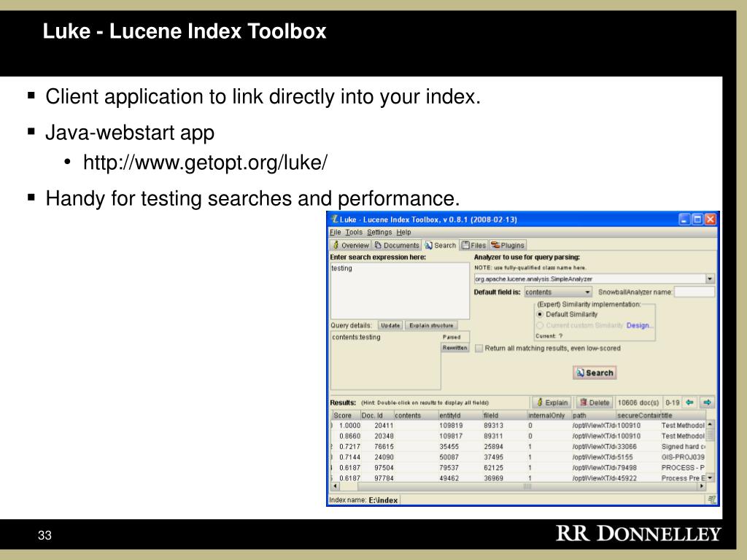747x560 pixels.
Task: Close the Luke window
Action: (710, 219)
